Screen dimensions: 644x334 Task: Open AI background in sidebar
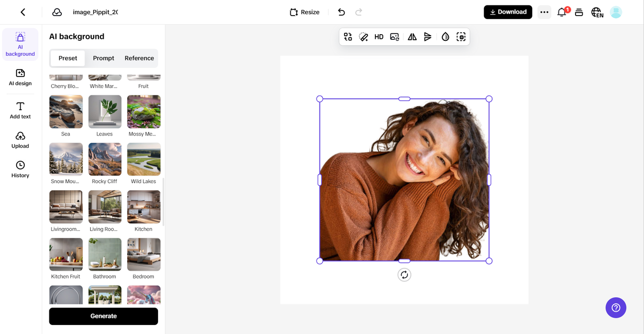[x=20, y=44]
